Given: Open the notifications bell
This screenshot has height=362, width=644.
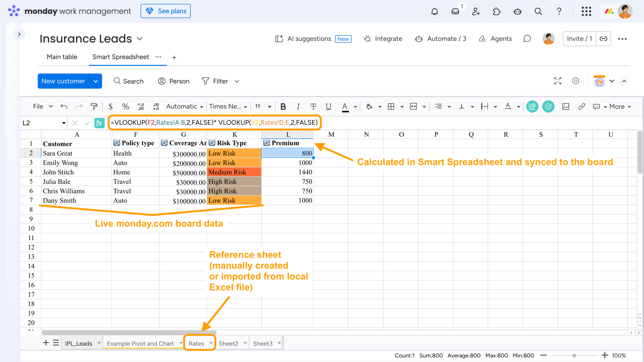Looking at the screenshot, I should click(x=434, y=11).
